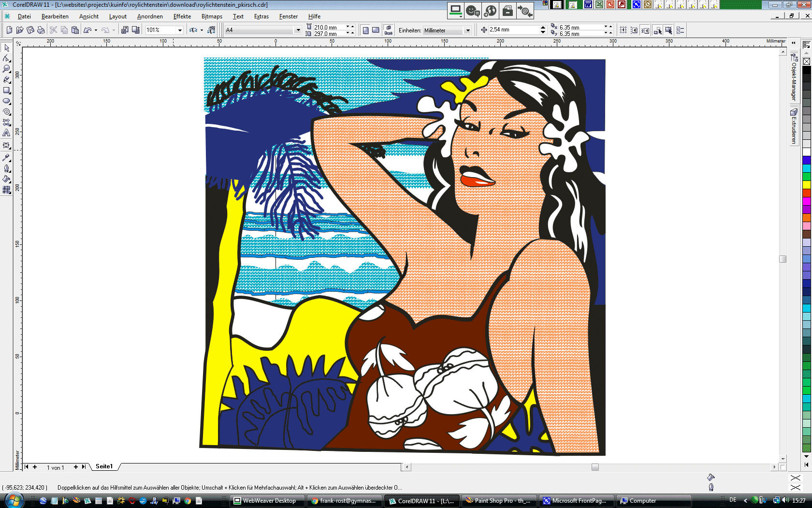Increase the nudge offset 2,54 mm spinner

(543, 28)
